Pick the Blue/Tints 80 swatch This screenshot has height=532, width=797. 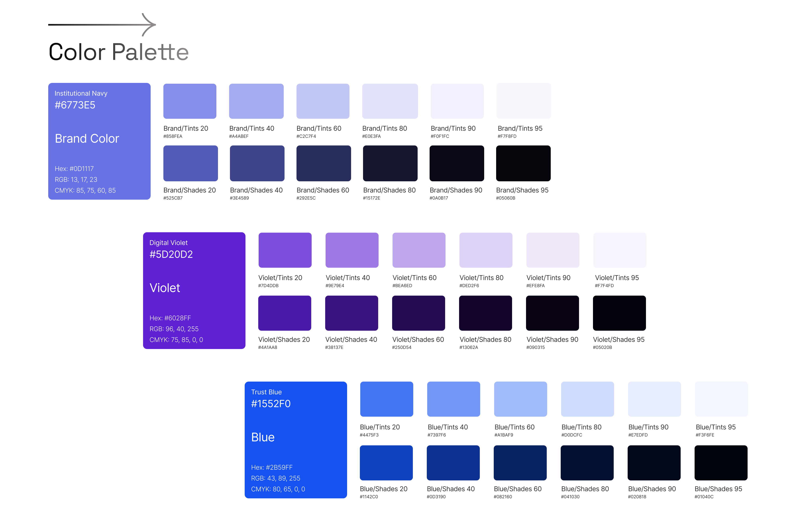pyautogui.click(x=587, y=399)
